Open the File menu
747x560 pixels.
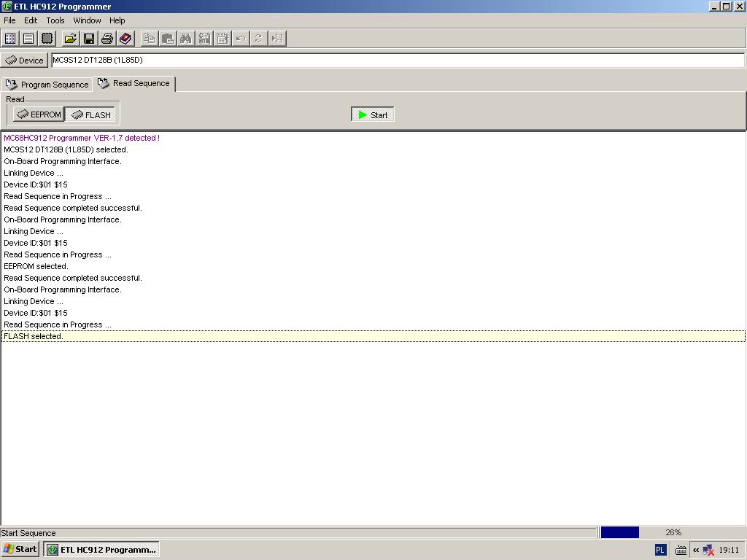point(9,20)
